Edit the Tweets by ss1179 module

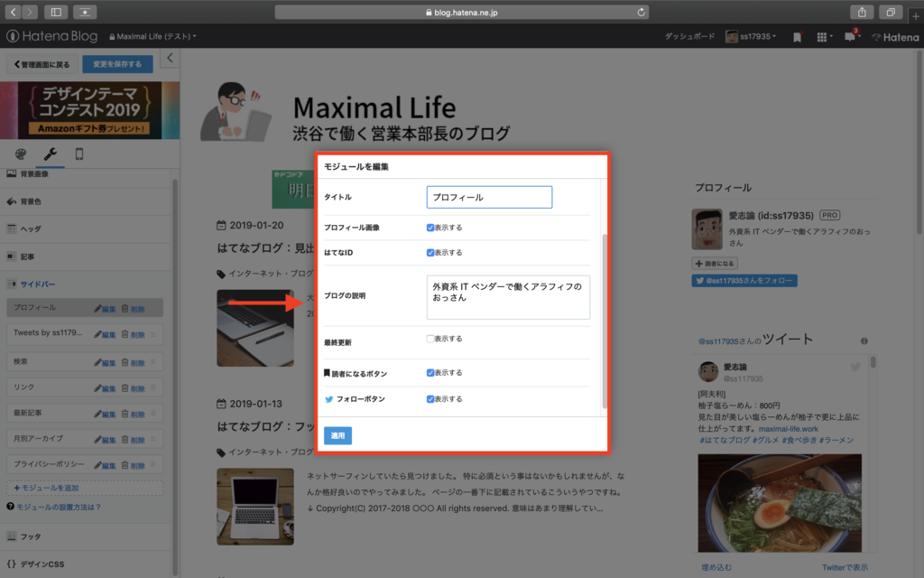pyautogui.click(x=105, y=334)
